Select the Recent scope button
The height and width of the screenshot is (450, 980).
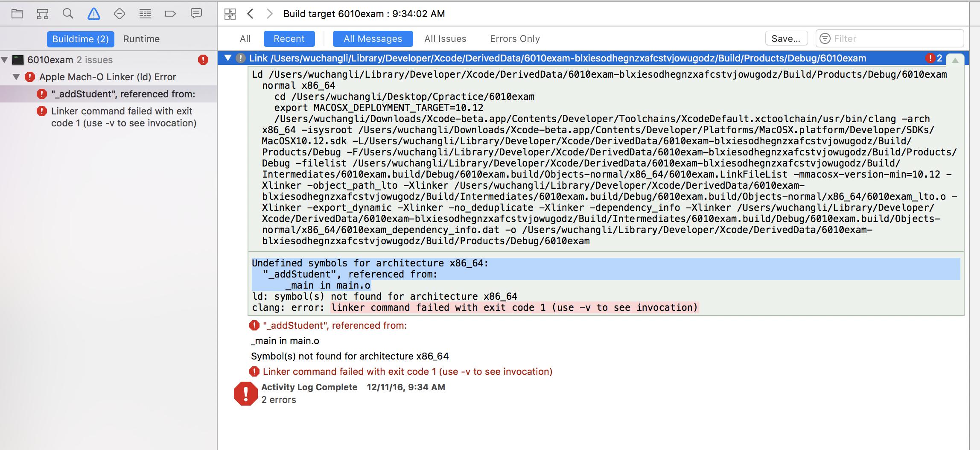pos(289,38)
